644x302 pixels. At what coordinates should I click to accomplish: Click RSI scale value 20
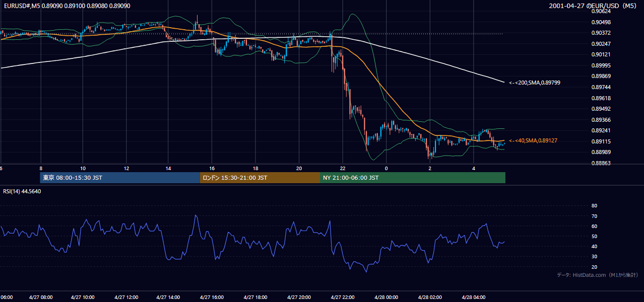[594, 267]
